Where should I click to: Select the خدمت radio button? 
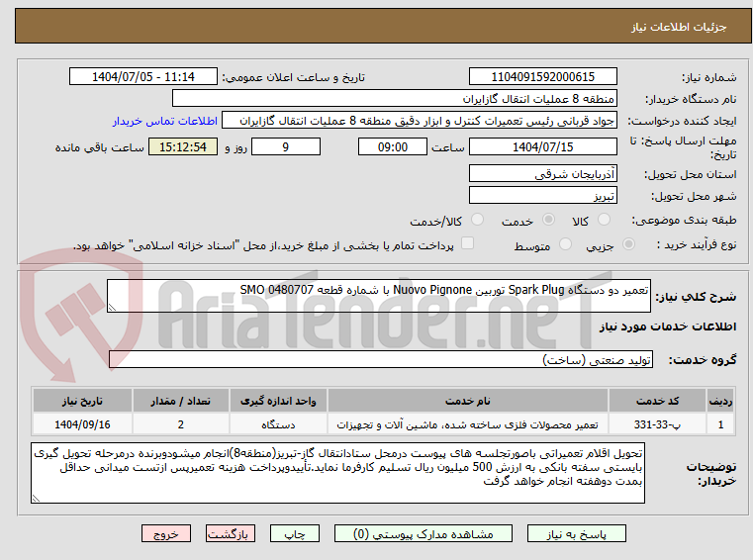tap(548, 220)
